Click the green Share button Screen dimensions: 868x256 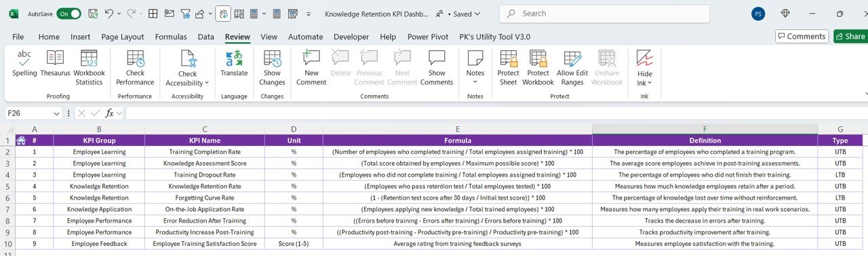850,37
